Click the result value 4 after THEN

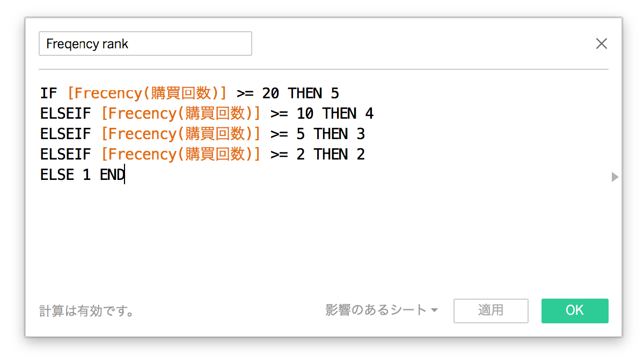(x=369, y=114)
